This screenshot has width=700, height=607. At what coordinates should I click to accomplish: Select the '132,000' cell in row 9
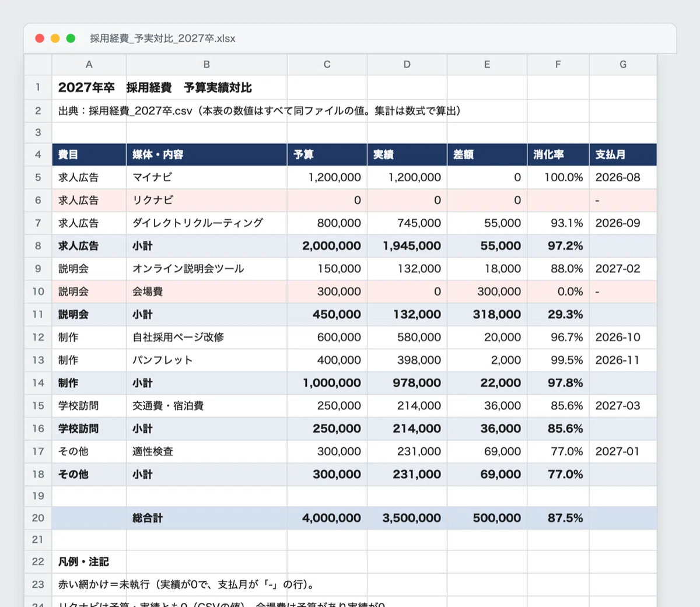point(407,269)
